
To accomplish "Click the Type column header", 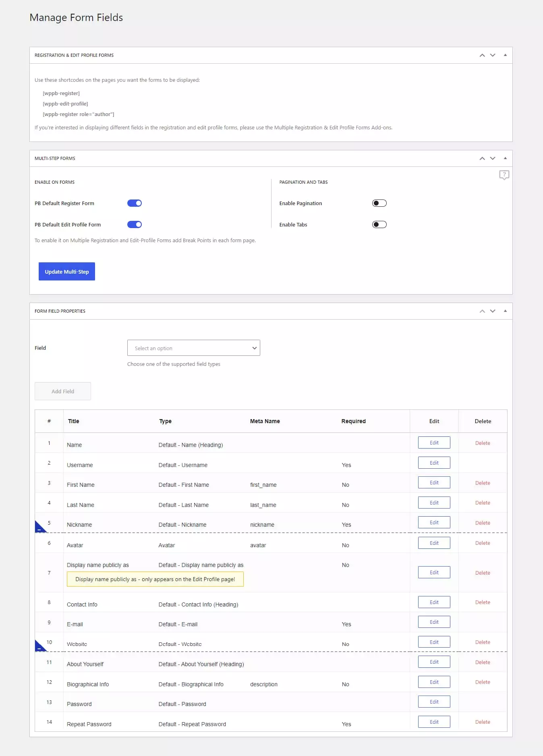I will pyautogui.click(x=165, y=421).
